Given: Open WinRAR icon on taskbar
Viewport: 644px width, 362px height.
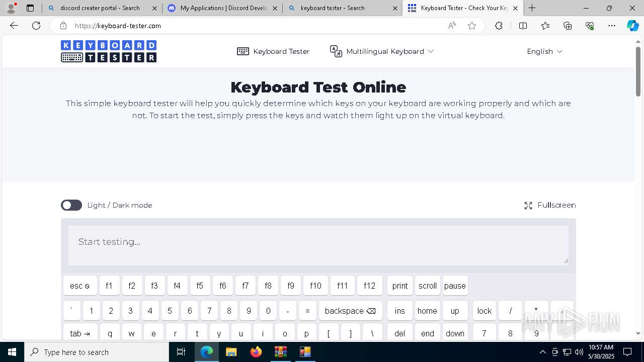Looking at the screenshot, I should pos(280,352).
